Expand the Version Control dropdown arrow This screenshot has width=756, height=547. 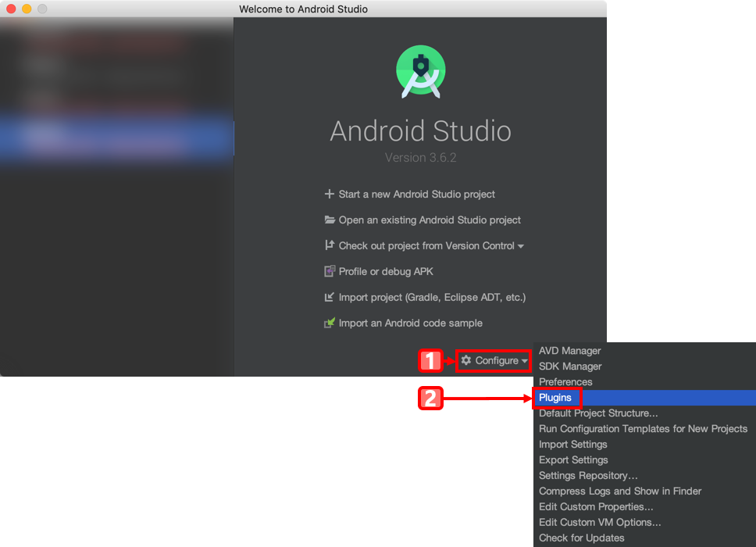click(x=521, y=246)
